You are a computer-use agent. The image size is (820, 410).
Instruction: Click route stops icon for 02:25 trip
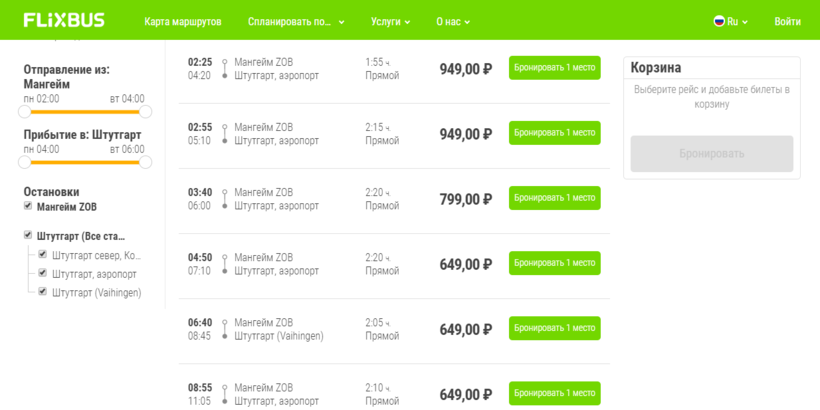click(x=224, y=69)
